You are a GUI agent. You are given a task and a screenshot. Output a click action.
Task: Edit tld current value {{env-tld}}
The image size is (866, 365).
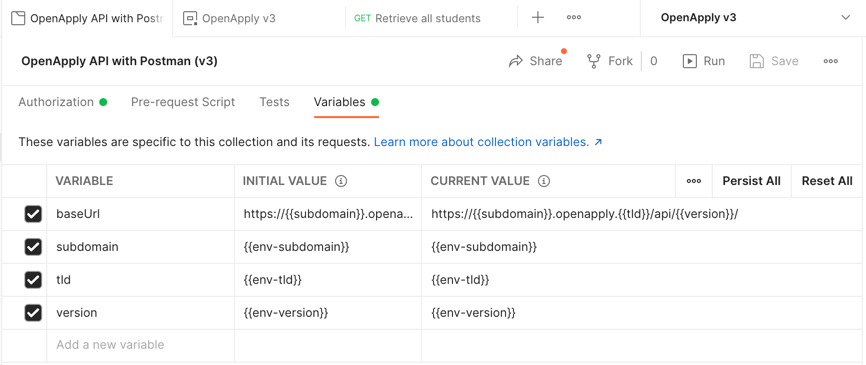tap(642, 280)
